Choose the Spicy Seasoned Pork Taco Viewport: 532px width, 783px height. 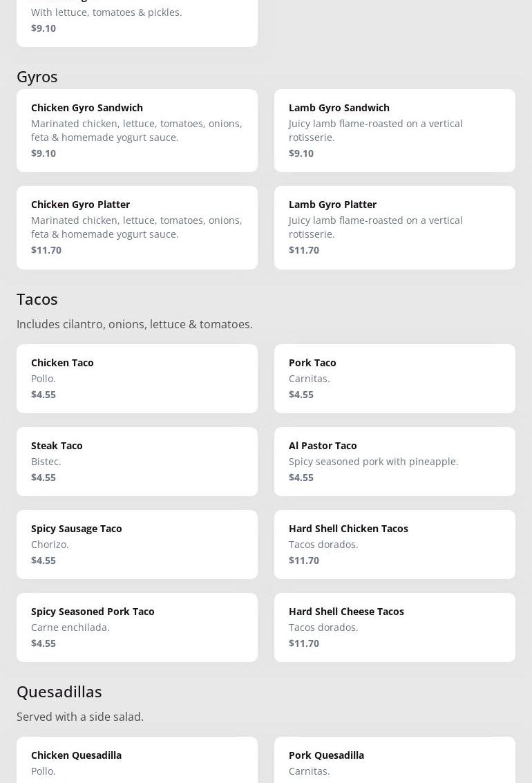pyautogui.click(x=137, y=627)
